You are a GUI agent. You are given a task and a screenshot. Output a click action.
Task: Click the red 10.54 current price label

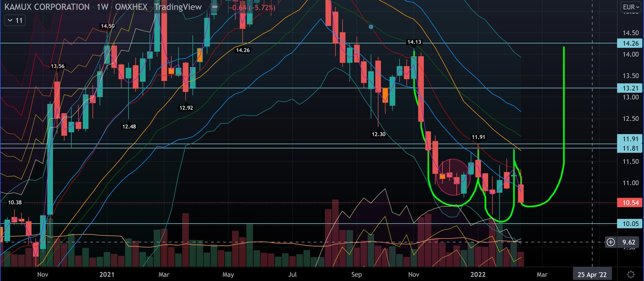(630, 203)
